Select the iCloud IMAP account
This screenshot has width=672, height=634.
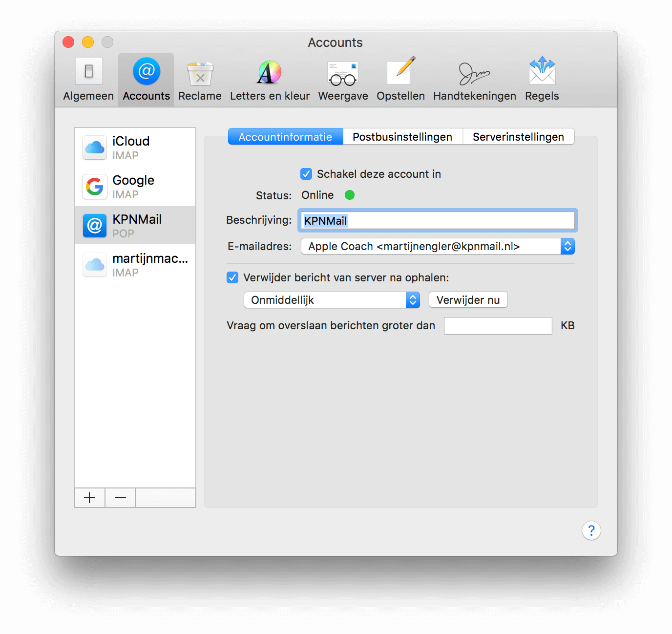(x=135, y=148)
